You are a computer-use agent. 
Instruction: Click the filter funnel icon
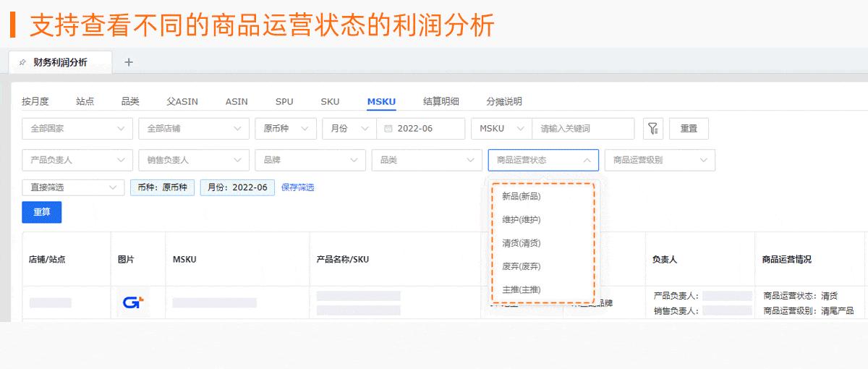pos(653,129)
